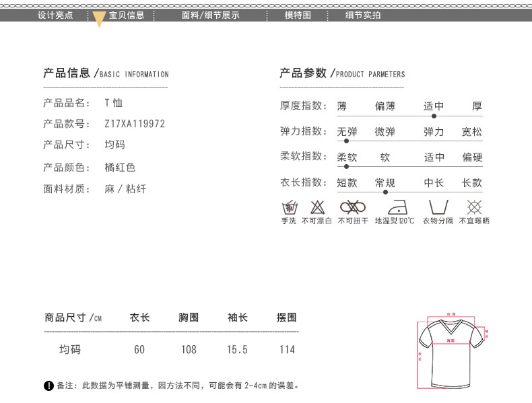Click the no bleach (不可漂白) icon
532x403 pixels.
coord(318,207)
